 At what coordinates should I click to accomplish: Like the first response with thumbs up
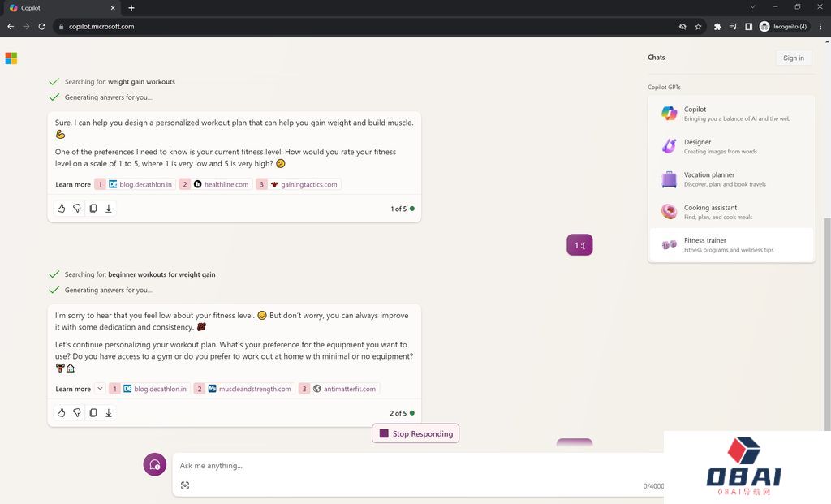[61, 209]
